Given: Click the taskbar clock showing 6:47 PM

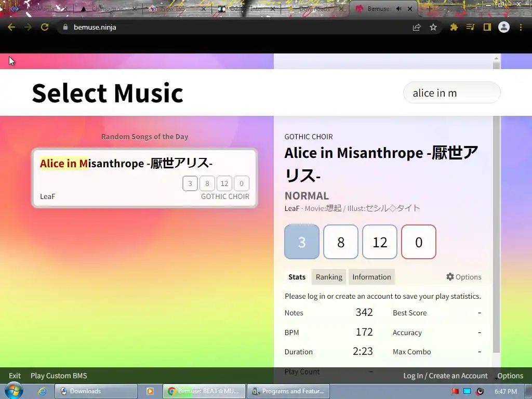Looking at the screenshot, I should coord(506,392).
